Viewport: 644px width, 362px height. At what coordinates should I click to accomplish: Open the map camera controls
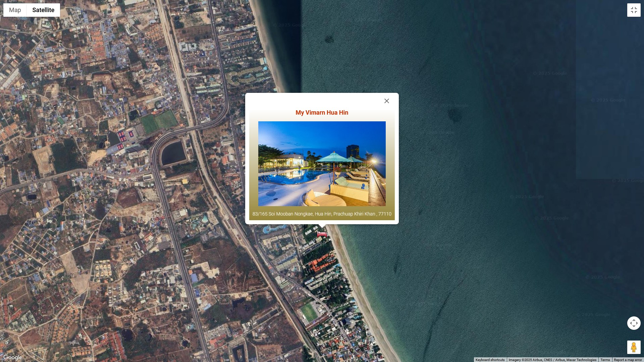[x=634, y=323]
